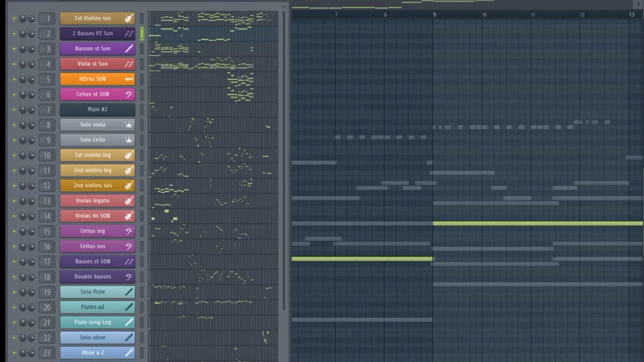Click the violin icon on Violas Hs SON

[x=129, y=216]
